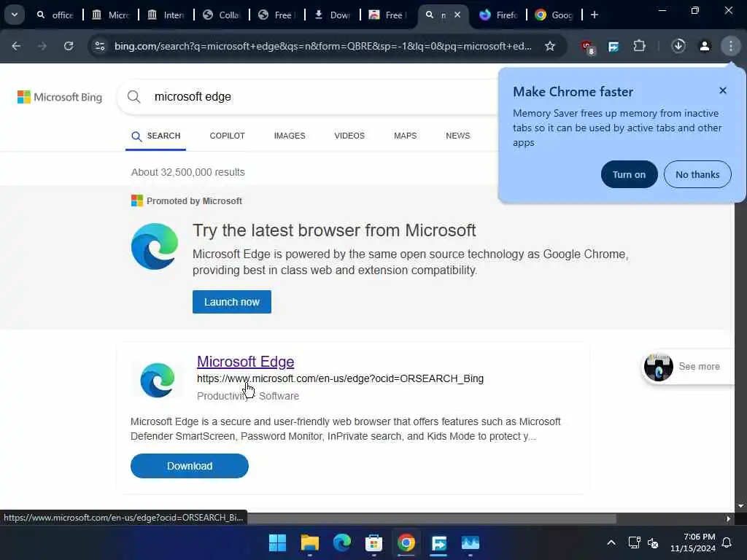Open the Photos-like taskbar app icon

coord(471,542)
